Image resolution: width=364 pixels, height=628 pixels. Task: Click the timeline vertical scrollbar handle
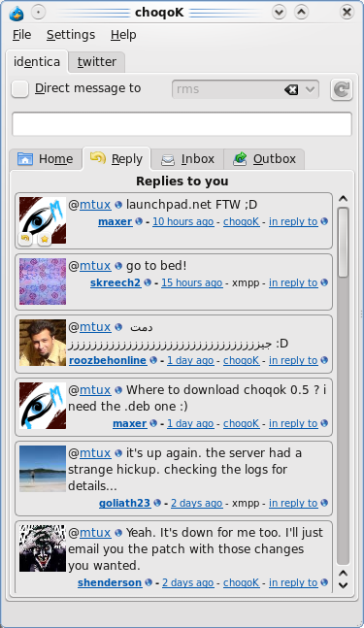343,243
